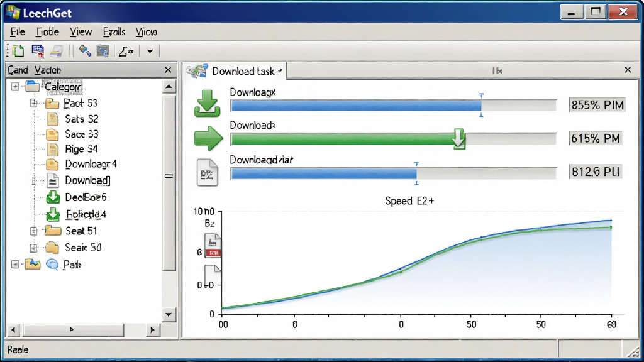Click the blue tool icon in toolbar
Screen dimensions: 644x362
point(85,51)
